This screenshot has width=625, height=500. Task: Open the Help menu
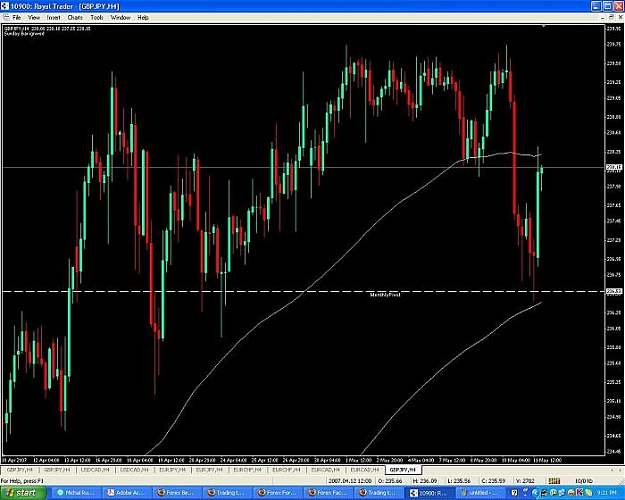(x=143, y=18)
